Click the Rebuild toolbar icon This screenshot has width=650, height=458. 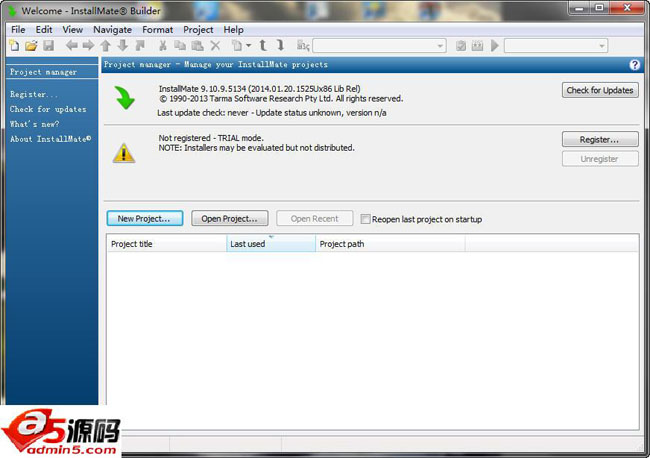tap(478, 46)
